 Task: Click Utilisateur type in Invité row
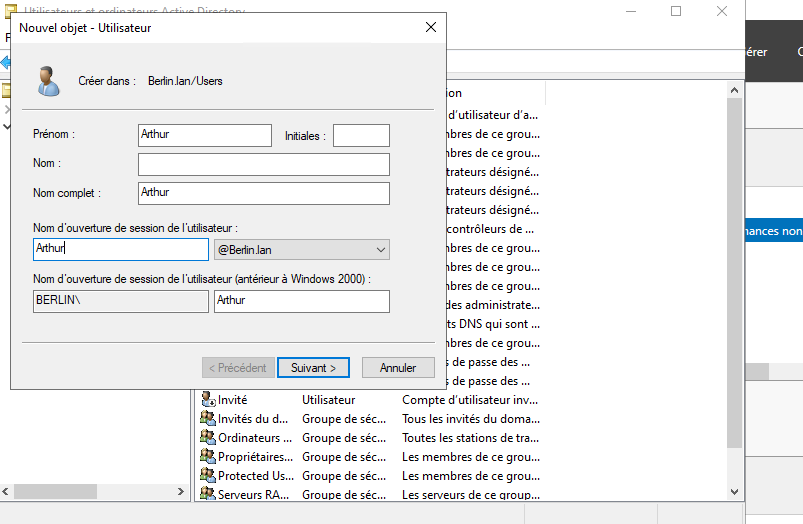click(328, 400)
